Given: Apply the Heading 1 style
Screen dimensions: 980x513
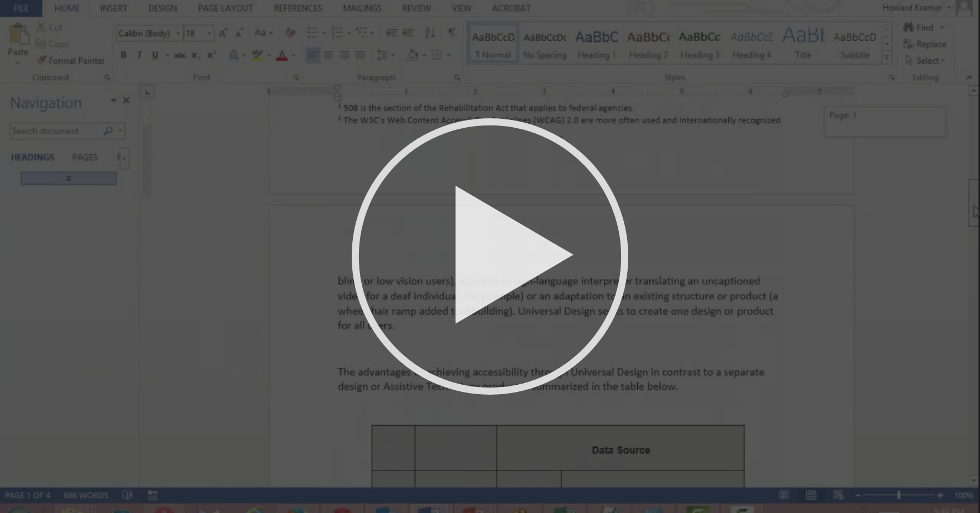Looking at the screenshot, I should pyautogui.click(x=596, y=44).
